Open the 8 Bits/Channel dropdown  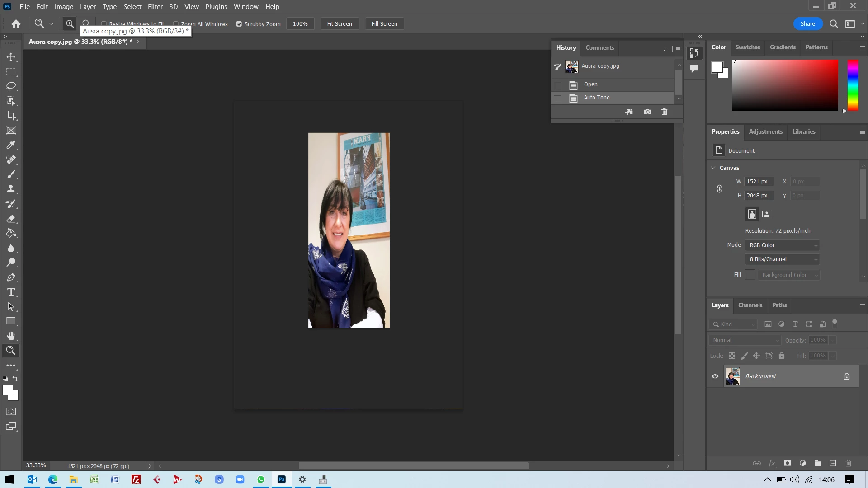tap(783, 259)
